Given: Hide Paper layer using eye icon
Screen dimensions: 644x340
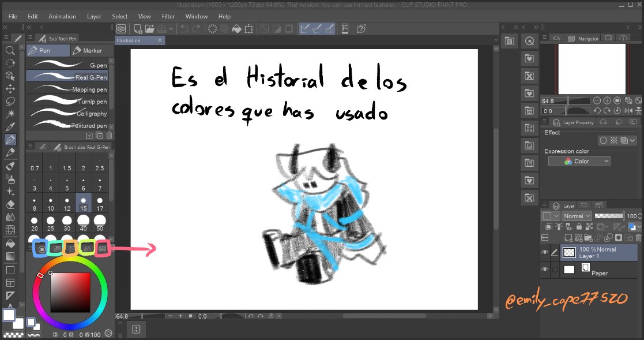Looking at the screenshot, I should tap(545, 269).
